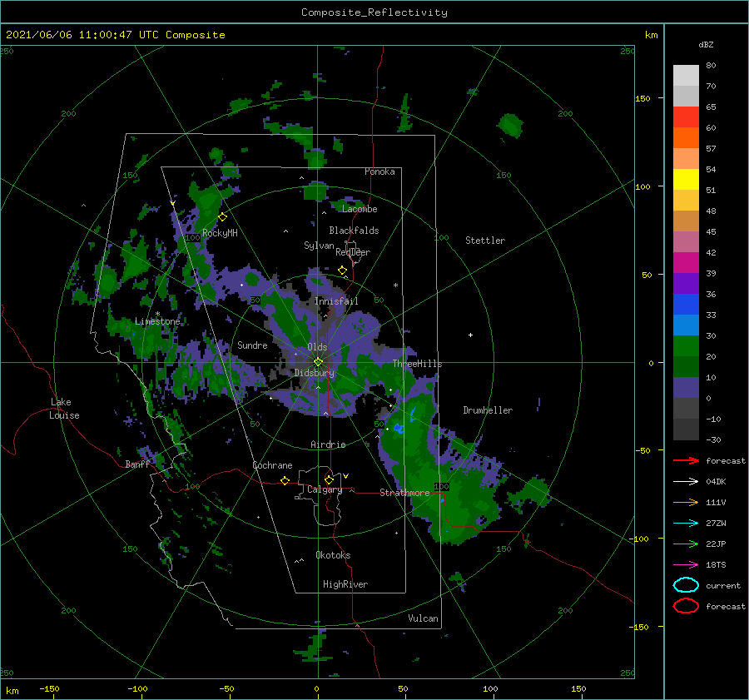Pick the bright yellow 54 dBZ swatch
Screen dimensions: 749x700
coord(686,179)
